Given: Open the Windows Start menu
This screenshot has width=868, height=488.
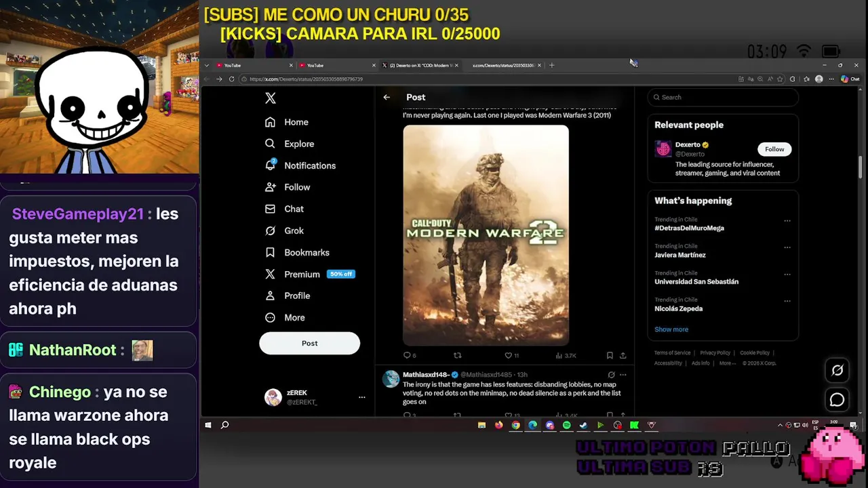Looking at the screenshot, I should [x=208, y=425].
